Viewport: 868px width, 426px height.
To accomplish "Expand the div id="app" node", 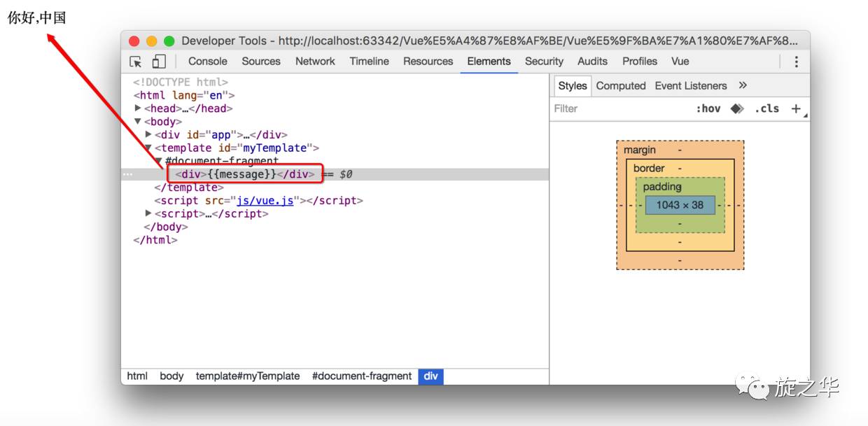I will [x=148, y=134].
